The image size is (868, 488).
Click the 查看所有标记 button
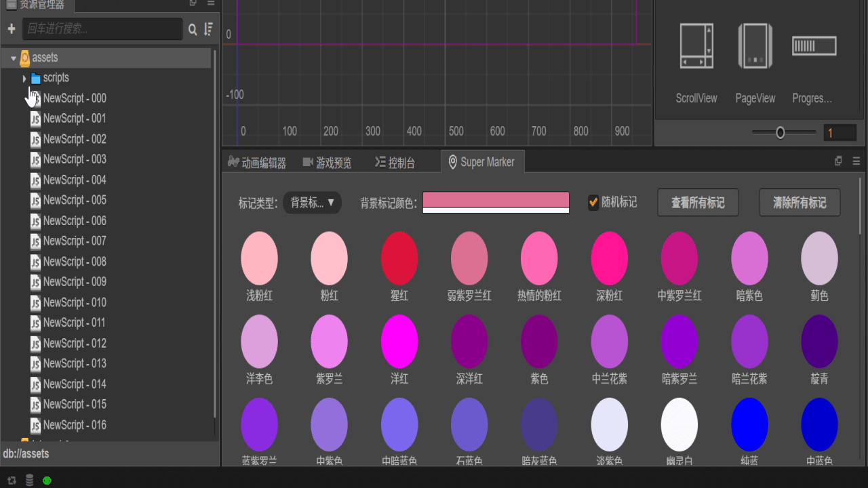point(698,203)
